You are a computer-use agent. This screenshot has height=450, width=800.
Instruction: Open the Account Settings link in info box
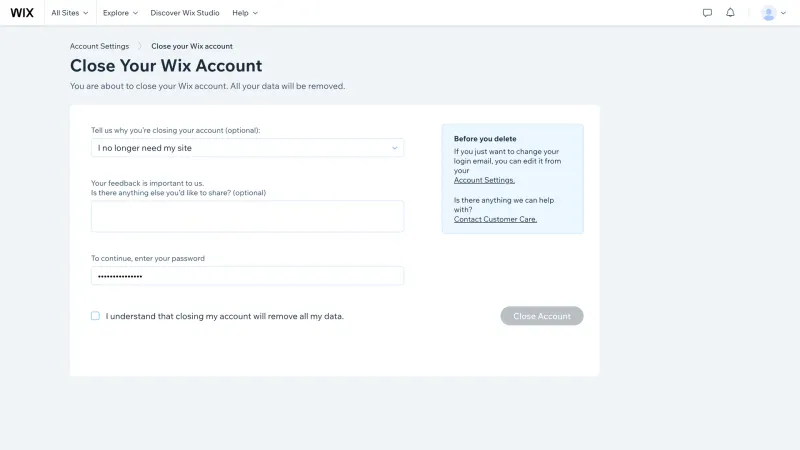tap(484, 180)
